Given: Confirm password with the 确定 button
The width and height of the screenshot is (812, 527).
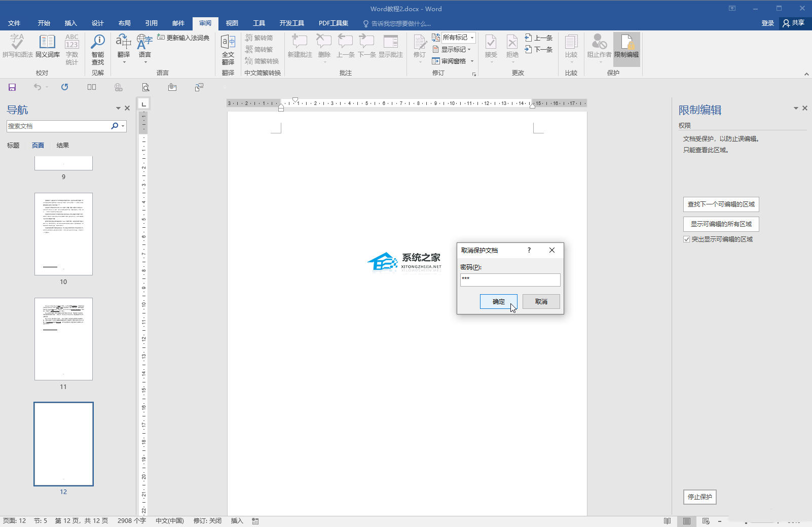Looking at the screenshot, I should click(x=498, y=301).
